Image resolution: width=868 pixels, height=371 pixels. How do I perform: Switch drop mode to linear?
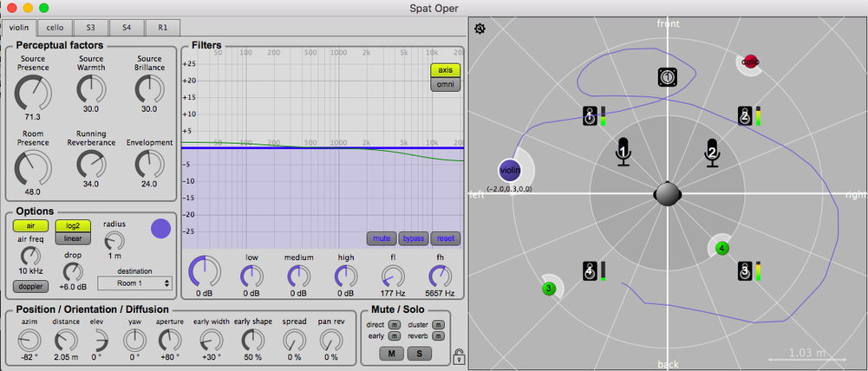pyautogui.click(x=73, y=238)
